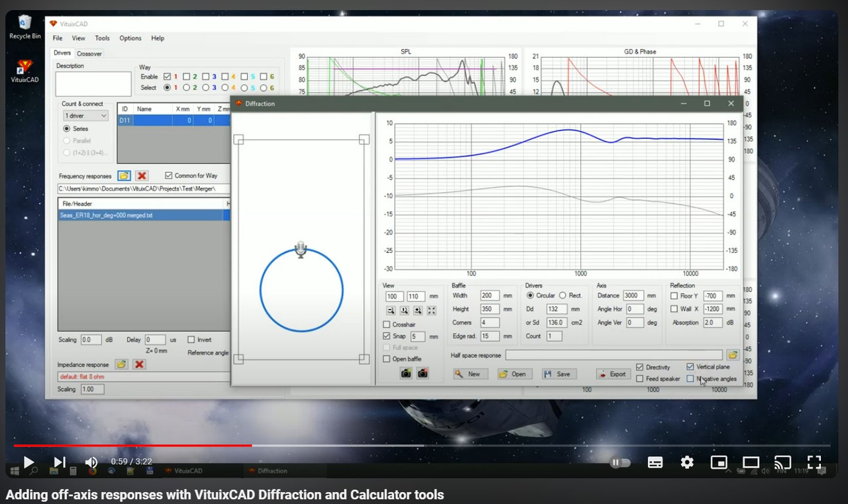Select Way 3 radio button
The image size is (848, 504).
click(206, 87)
